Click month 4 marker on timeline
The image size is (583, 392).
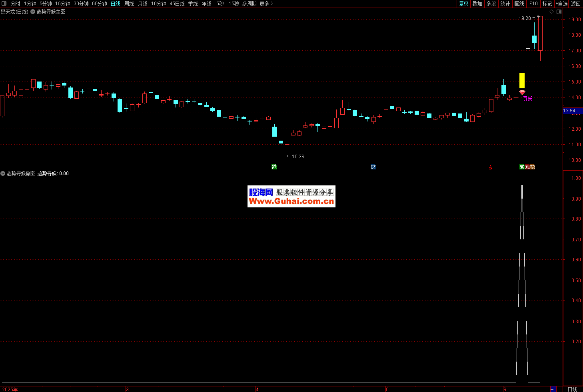[257, 389]
